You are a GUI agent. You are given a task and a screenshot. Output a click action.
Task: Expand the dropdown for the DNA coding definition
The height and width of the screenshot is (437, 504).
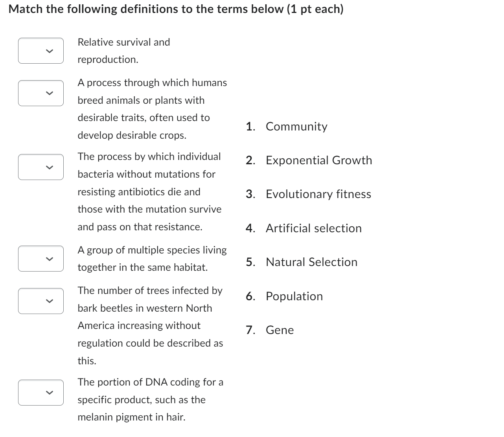point(41,392)
